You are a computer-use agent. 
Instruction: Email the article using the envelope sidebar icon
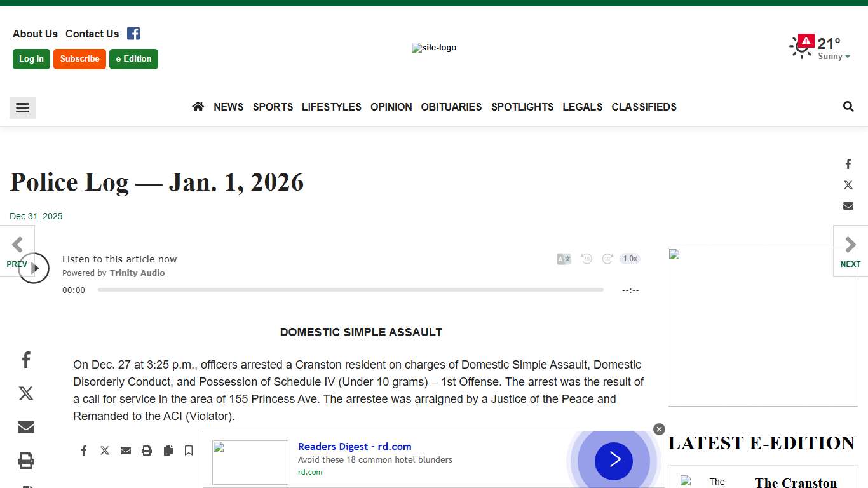click(25, 426)
